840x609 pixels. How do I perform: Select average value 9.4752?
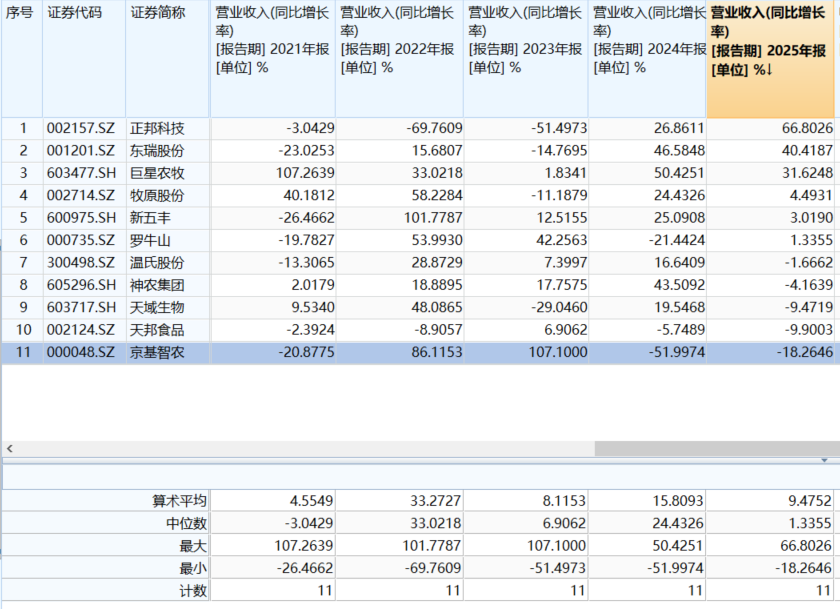[x=809, y=501]
